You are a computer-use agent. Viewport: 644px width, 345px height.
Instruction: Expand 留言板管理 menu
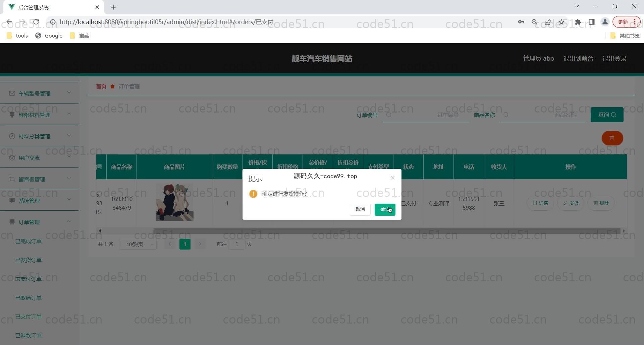[x=39, y=179]
